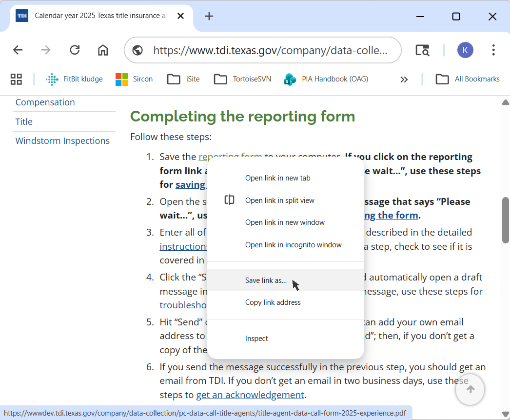Follow the "get an acknowledgement" link
This screenshot has height=420, width=510.
(250, 395)
